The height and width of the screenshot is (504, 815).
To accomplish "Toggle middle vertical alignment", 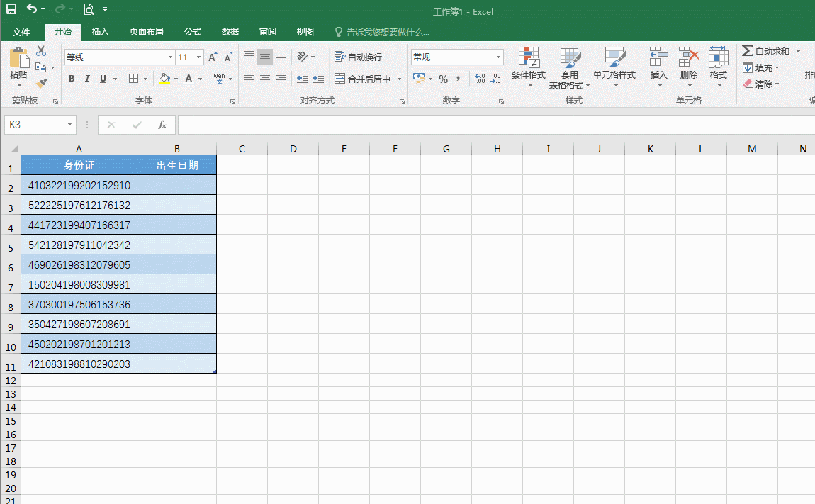I will [x=265, y=56].
